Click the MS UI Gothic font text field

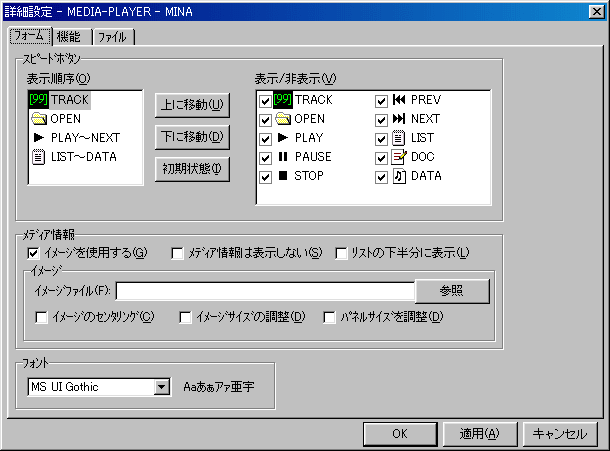click(91, 387)
